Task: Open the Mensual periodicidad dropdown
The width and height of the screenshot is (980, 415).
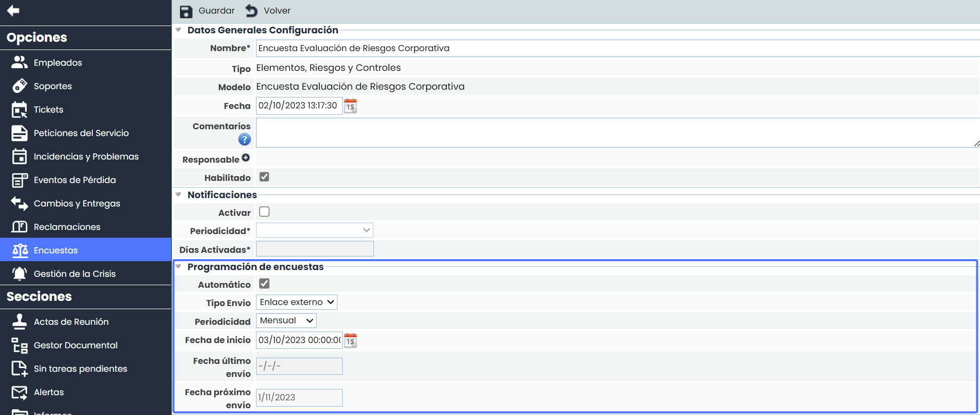Action: pos(286,321)
